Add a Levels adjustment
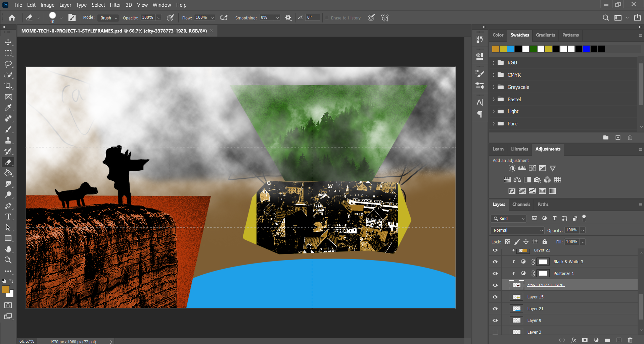Screen dimensions: 644x344 (522, 168)
